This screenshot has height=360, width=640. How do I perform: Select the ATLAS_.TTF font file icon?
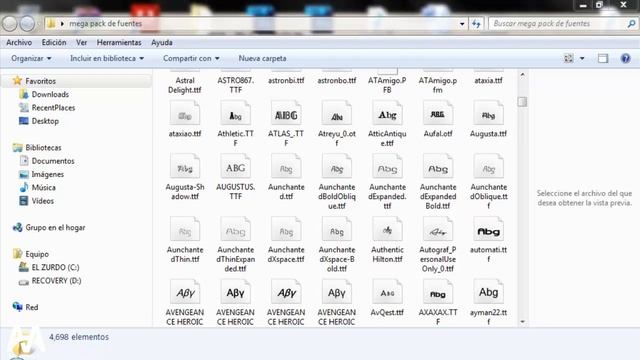click(286, 113)
